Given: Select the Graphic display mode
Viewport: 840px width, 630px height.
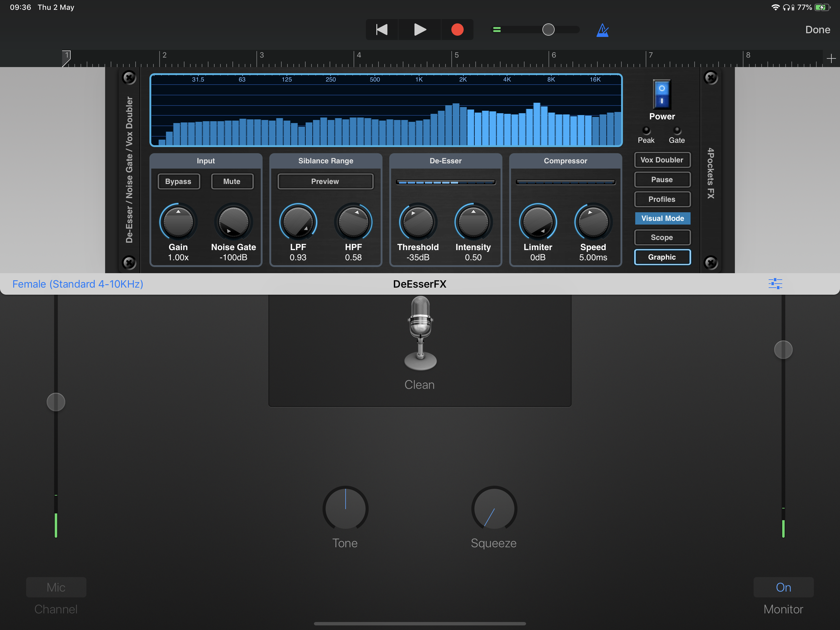Looking at the screenshot, I should coord(662,257).
